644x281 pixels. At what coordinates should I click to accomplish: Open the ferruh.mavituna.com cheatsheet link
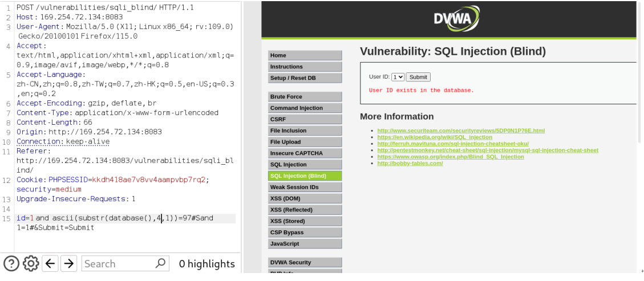[452, 144]
